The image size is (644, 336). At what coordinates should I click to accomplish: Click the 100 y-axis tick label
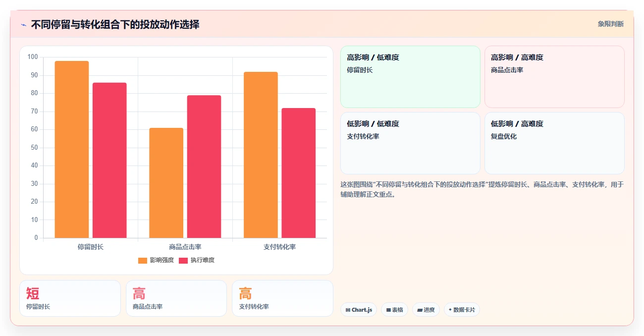click(x=33, y=57)
